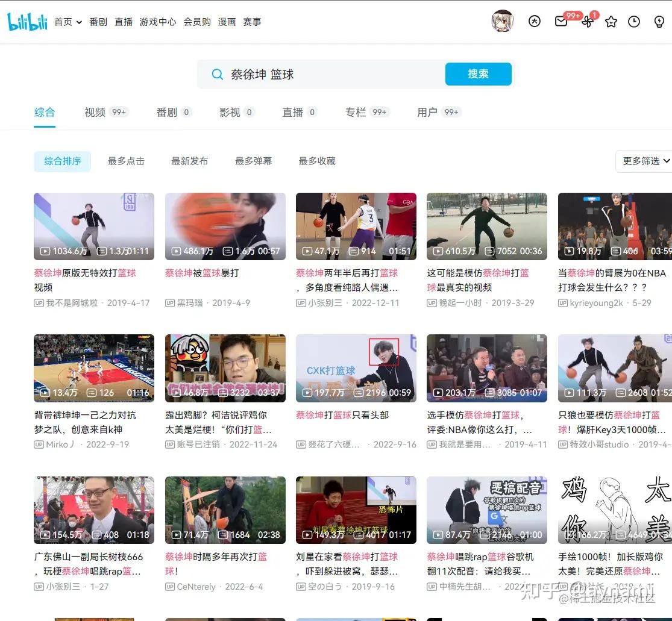Open the messages envelope icon
The width and height of the screenshot is (672, 621).
coord(561,22)
